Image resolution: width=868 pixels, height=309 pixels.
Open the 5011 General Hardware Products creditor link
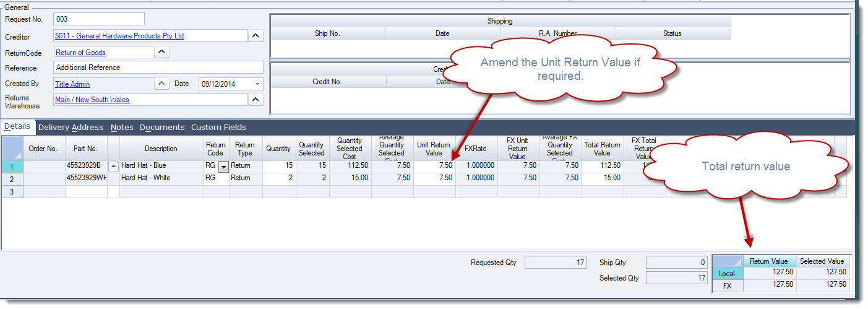[119, 36]
